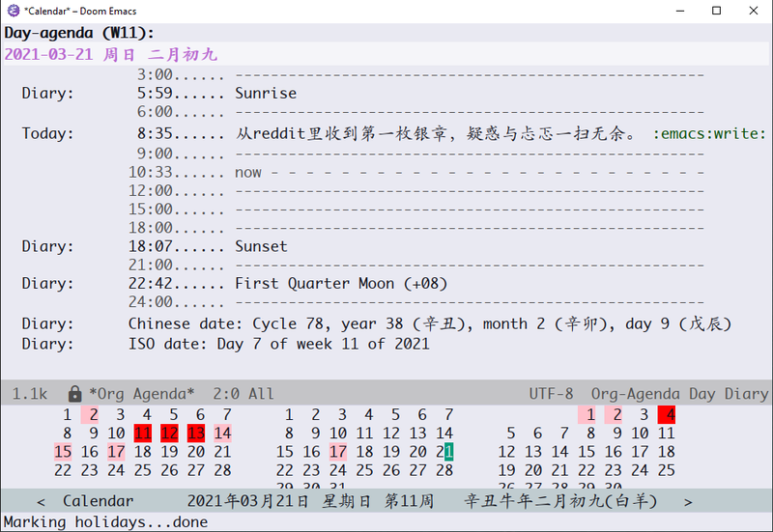Click the right arrow in Calendar modeline
This screenshot has width=773, height=532.
click(688, 501)
